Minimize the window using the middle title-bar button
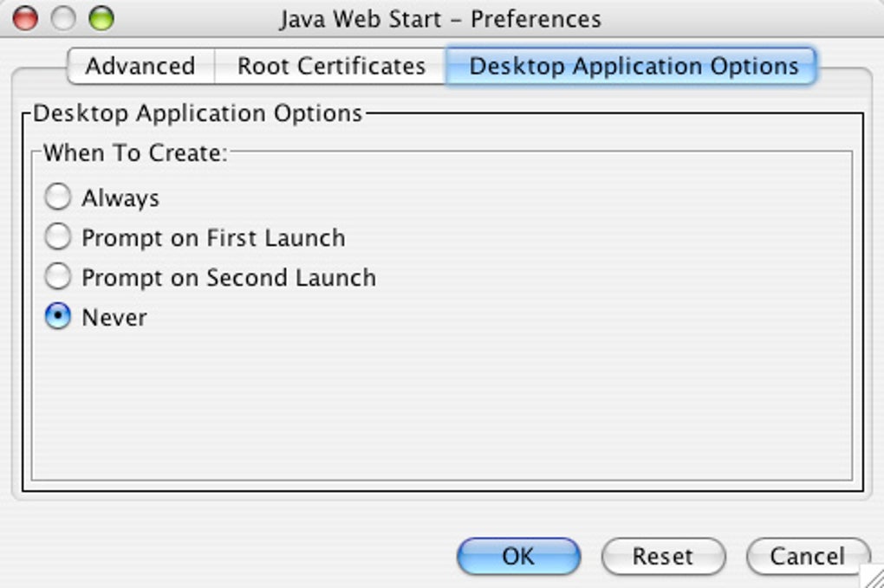 coord(63,18)
